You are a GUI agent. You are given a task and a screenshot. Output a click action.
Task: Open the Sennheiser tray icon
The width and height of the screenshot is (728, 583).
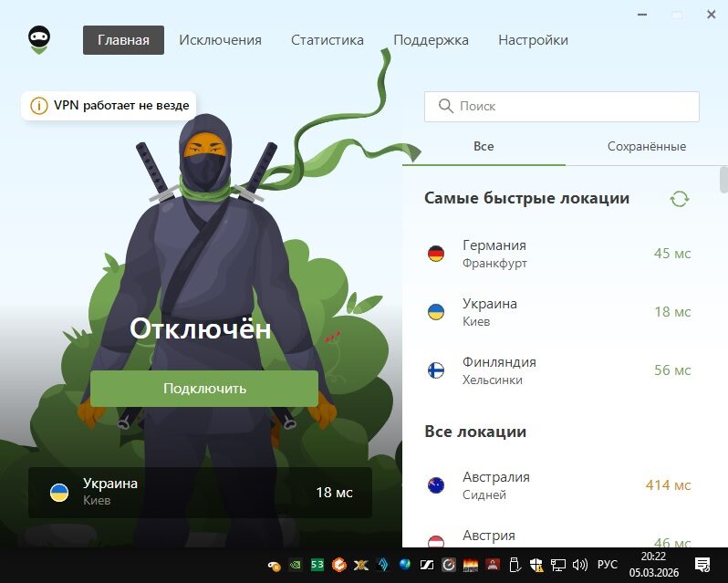[x=427, y=565]
